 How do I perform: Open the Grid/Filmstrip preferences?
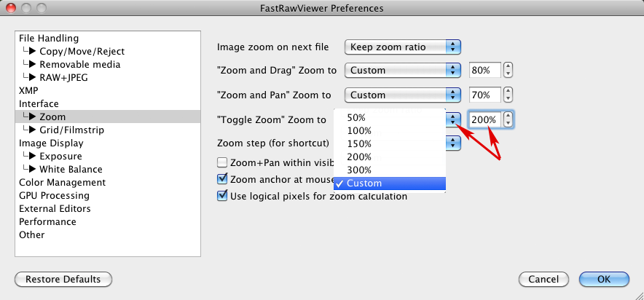pyautogui.click(x=71, y=130)
